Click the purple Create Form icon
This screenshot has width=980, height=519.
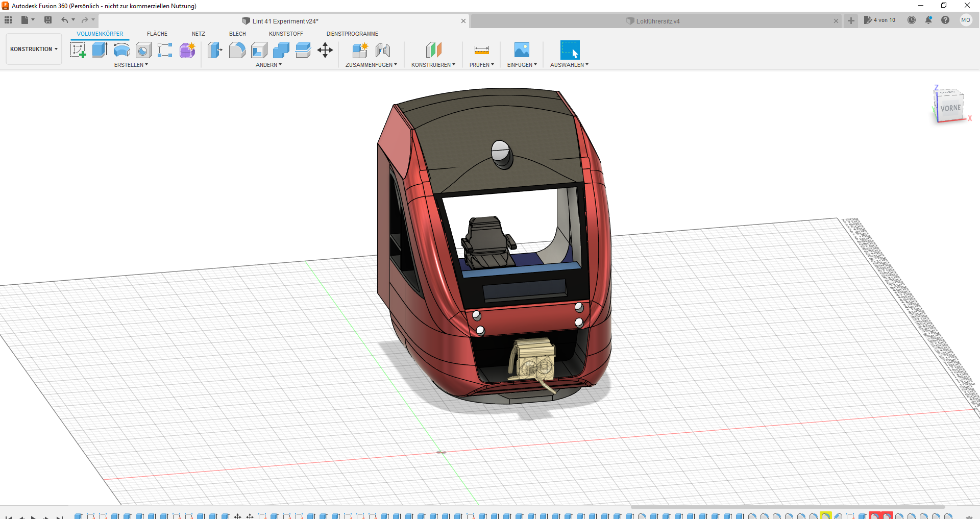click(x=187, y=50)
